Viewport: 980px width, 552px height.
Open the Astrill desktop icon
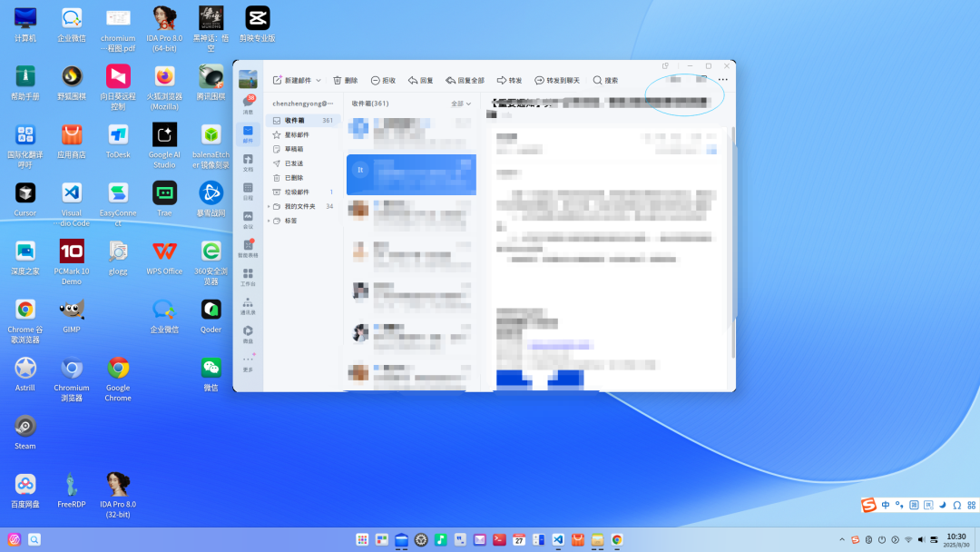(25, 374)
